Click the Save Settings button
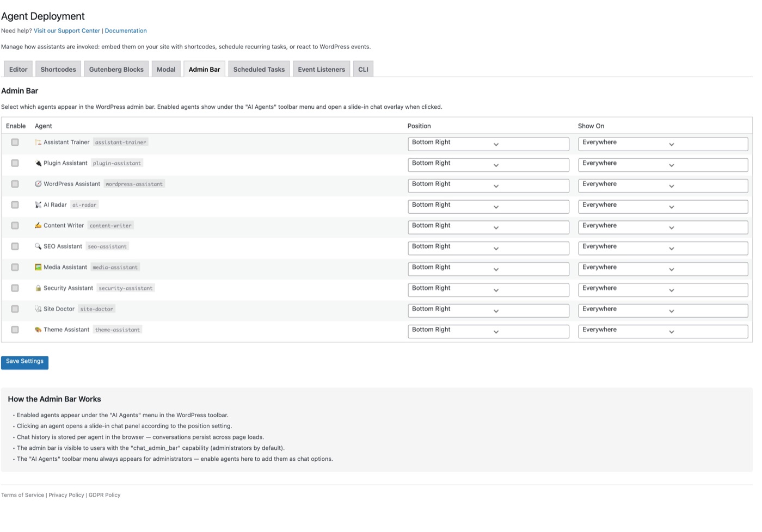 24,362
